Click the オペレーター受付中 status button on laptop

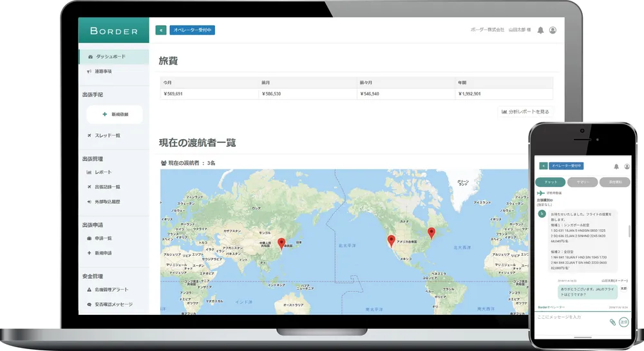[192, 30]
